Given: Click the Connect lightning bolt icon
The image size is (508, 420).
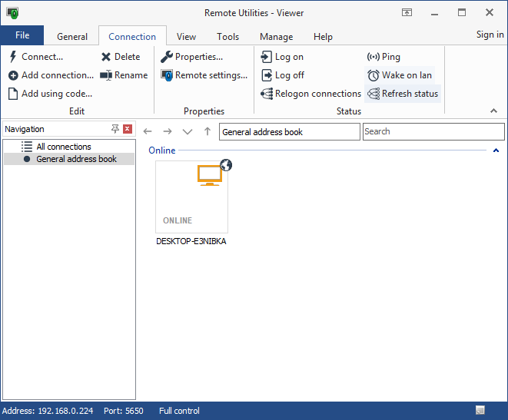Looking at the screenshot, I should (x=14, y=57).
